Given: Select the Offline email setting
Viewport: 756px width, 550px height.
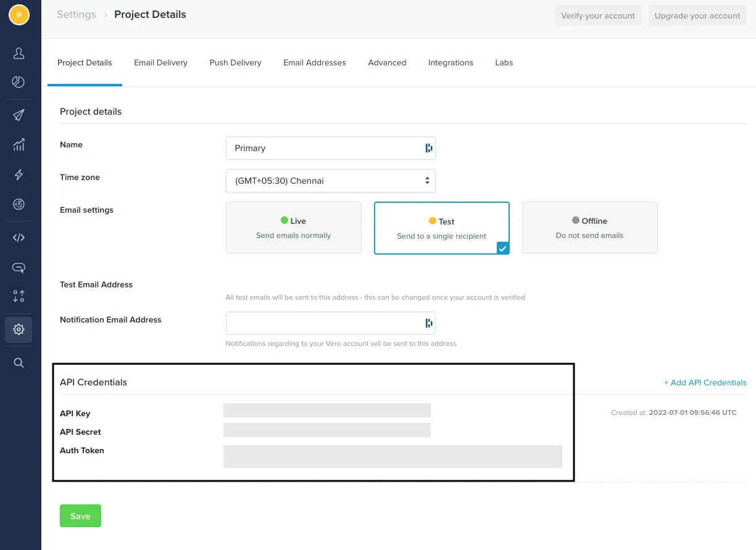Looking at the screenshot, I should (x=590, y=228).
